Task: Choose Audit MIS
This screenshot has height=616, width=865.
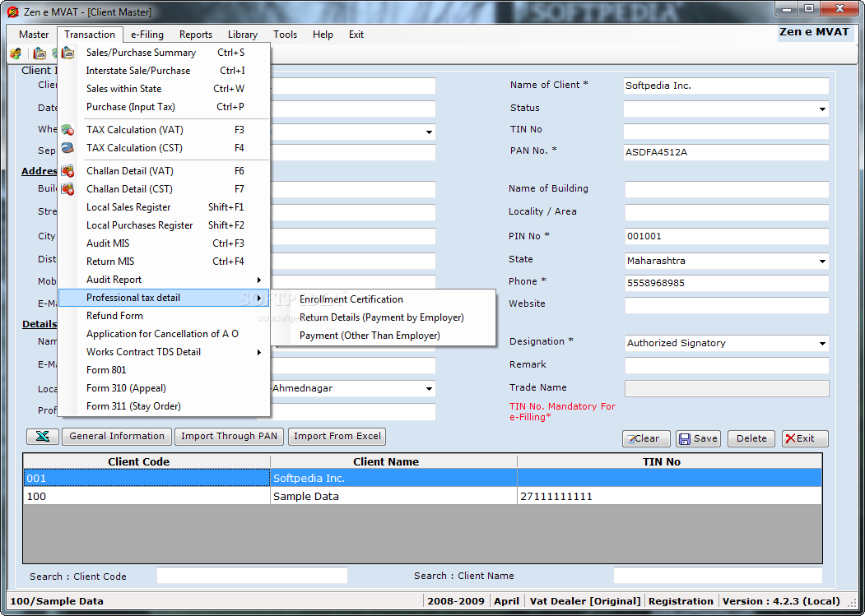Action: tap(164, 243)
